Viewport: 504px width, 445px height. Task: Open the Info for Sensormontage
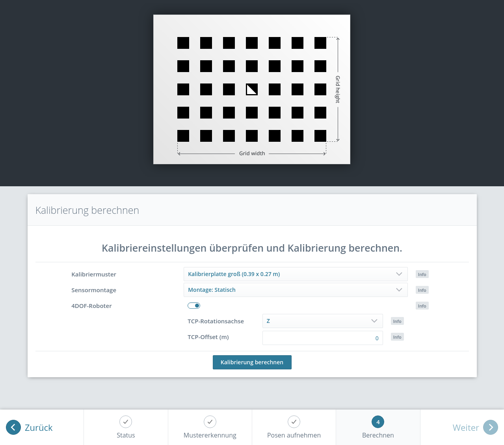click(422, 290)
